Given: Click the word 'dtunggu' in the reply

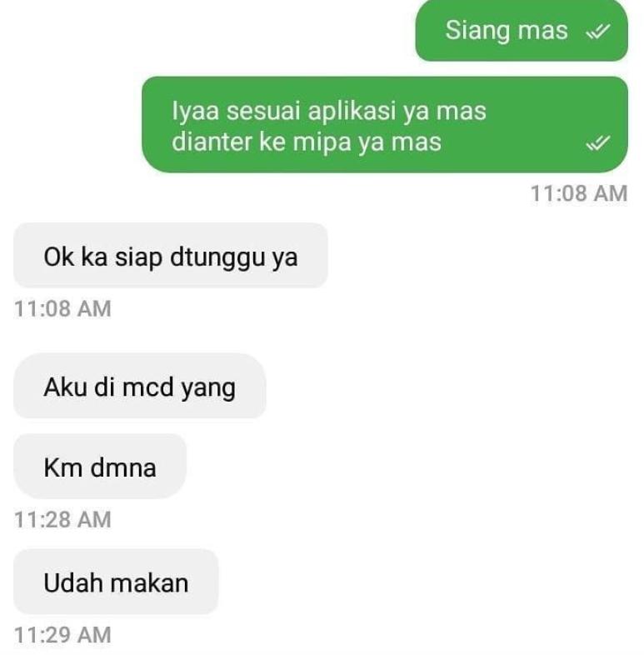Looking at the screenshot, I should tap(217, 258).
